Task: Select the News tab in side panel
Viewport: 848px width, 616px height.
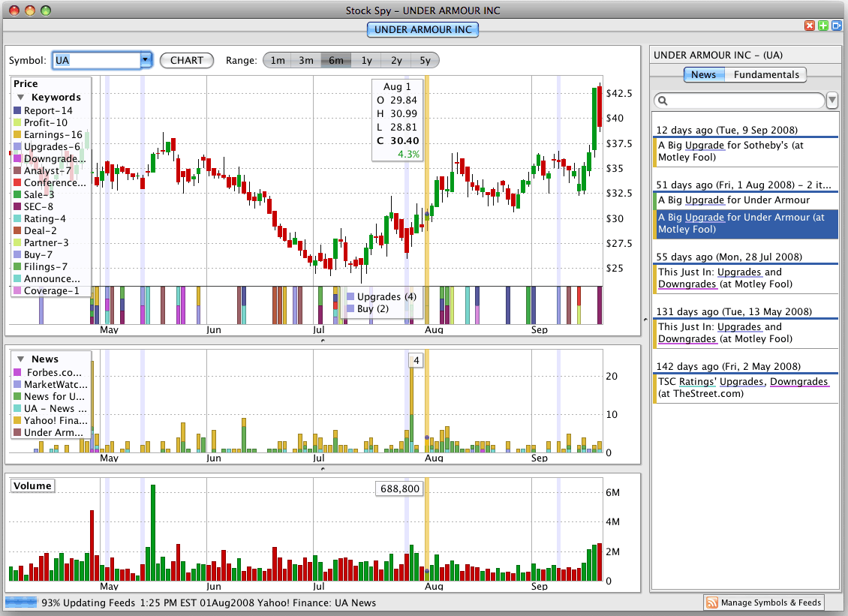Action: point(704,74)
